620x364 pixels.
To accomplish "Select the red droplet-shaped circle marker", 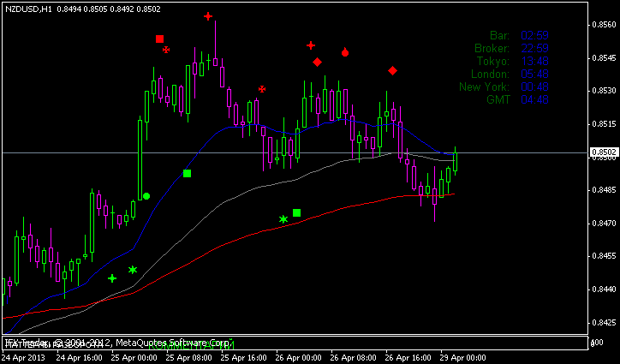I will click(344, 52).
